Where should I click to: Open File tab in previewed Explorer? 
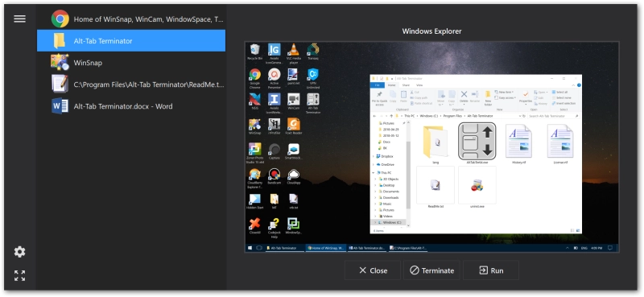pos(377,85)
